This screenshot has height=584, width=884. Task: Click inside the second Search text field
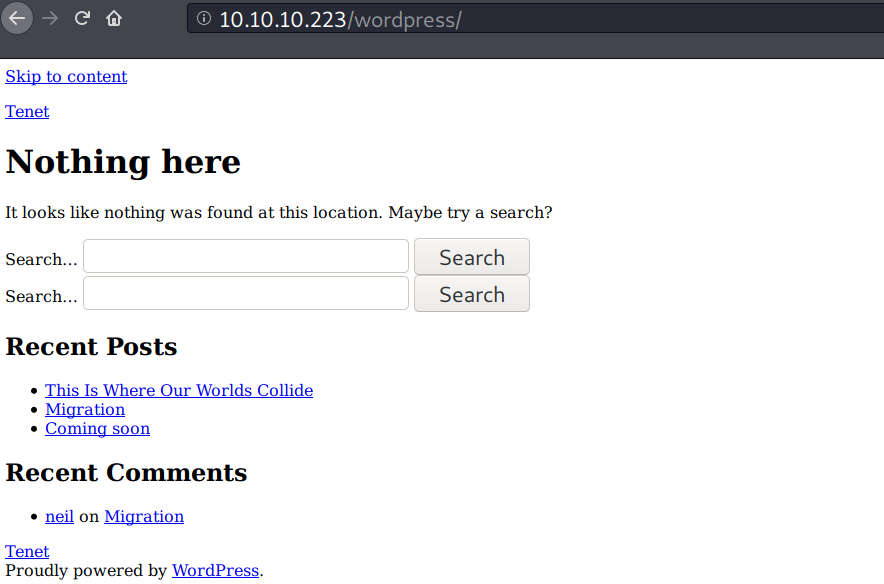coord(245,294)
